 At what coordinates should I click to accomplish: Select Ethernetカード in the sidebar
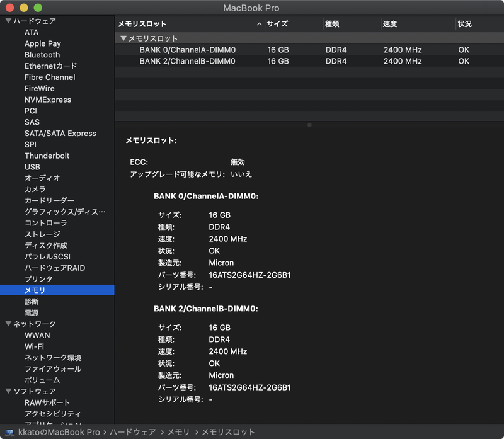point(51,66)
